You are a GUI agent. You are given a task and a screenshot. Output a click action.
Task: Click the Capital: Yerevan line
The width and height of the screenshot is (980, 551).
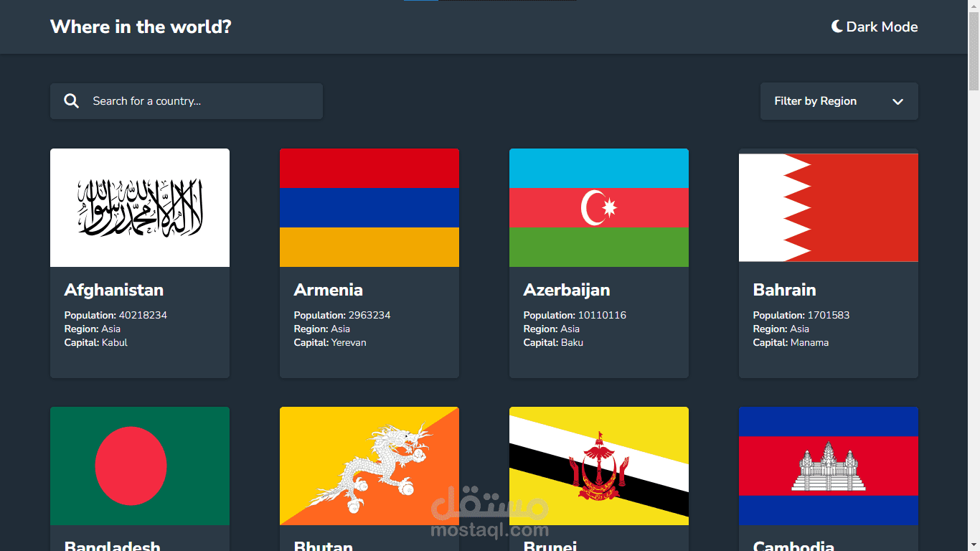pyautogui.click(x=330, y=342)
